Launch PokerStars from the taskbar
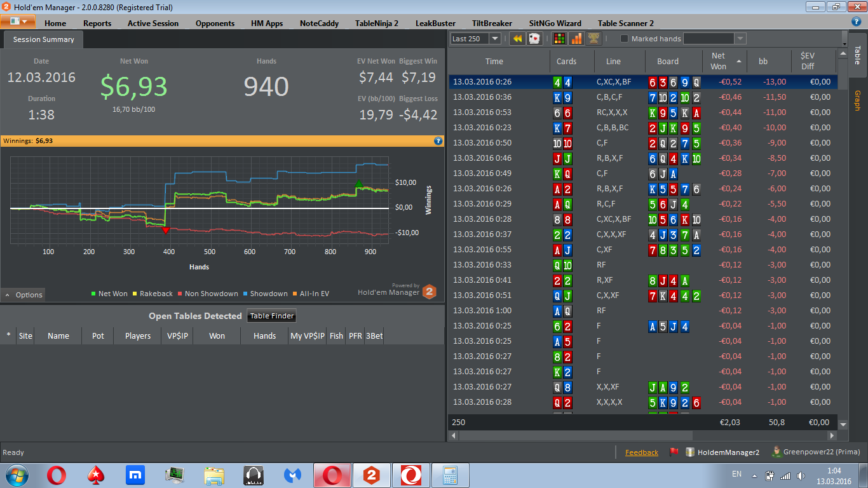 [96, 475]
